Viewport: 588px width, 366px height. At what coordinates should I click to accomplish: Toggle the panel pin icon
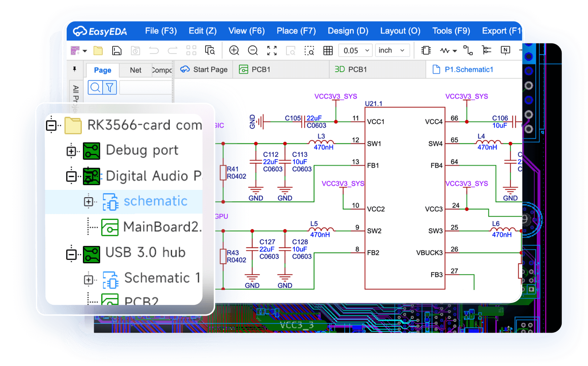(x=74, y=69)
